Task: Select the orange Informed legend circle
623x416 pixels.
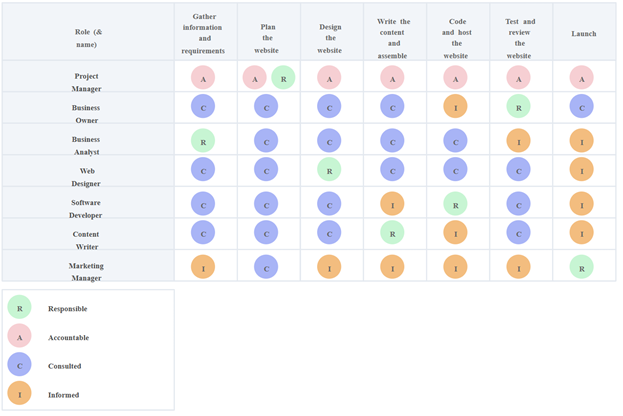Action: 19,394
